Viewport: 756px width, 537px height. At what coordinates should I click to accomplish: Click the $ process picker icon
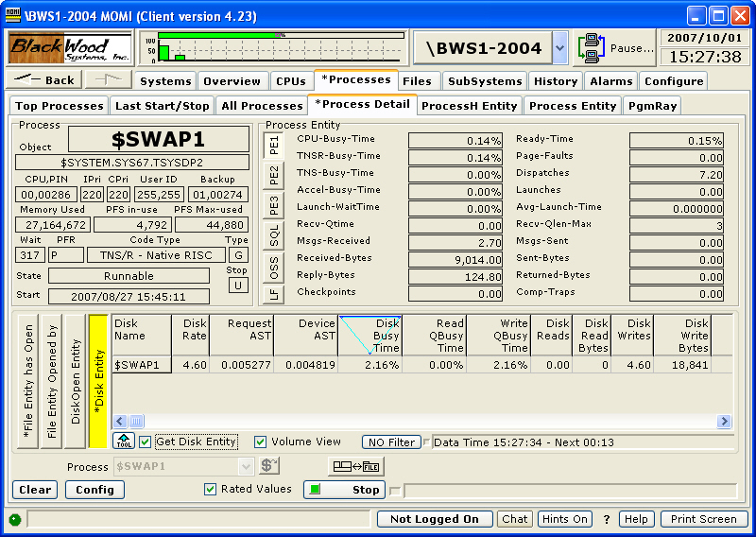(269, 465)
